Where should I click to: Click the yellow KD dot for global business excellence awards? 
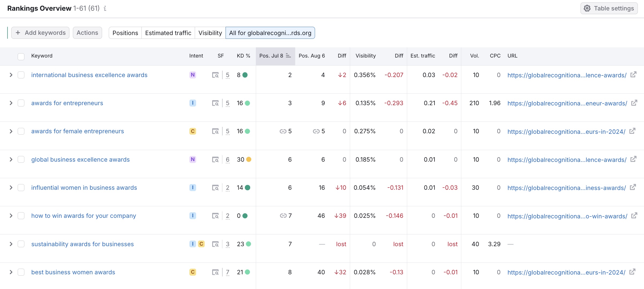click(249, 159)
